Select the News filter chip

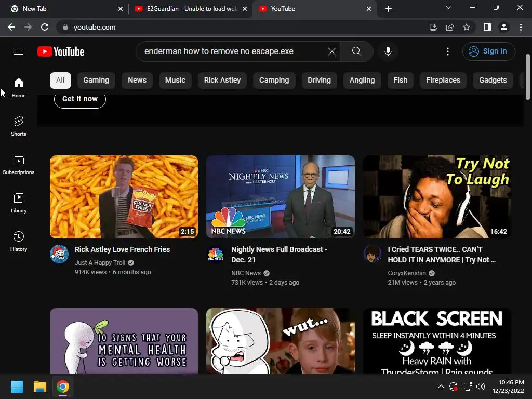pos(137,81)
